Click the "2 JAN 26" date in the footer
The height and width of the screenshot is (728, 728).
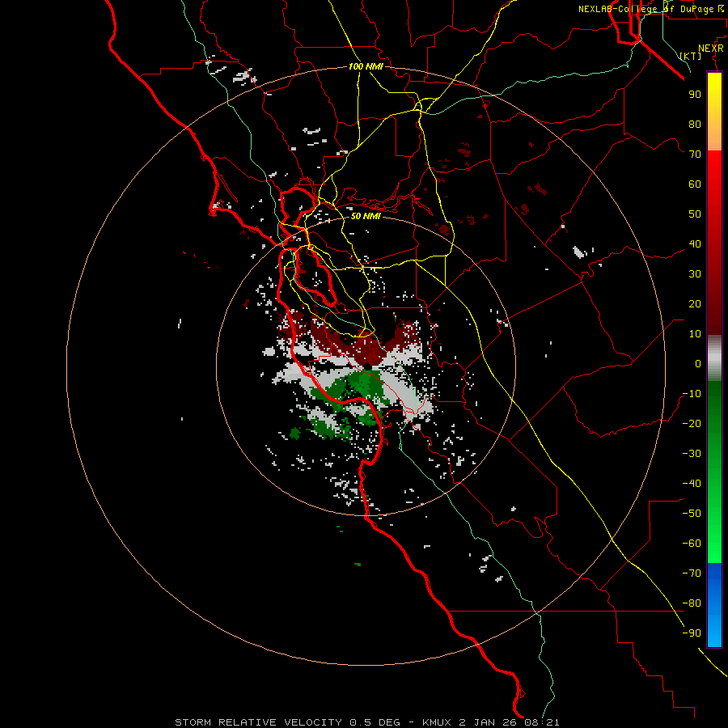pyautogui.click(x=488, y=722)
